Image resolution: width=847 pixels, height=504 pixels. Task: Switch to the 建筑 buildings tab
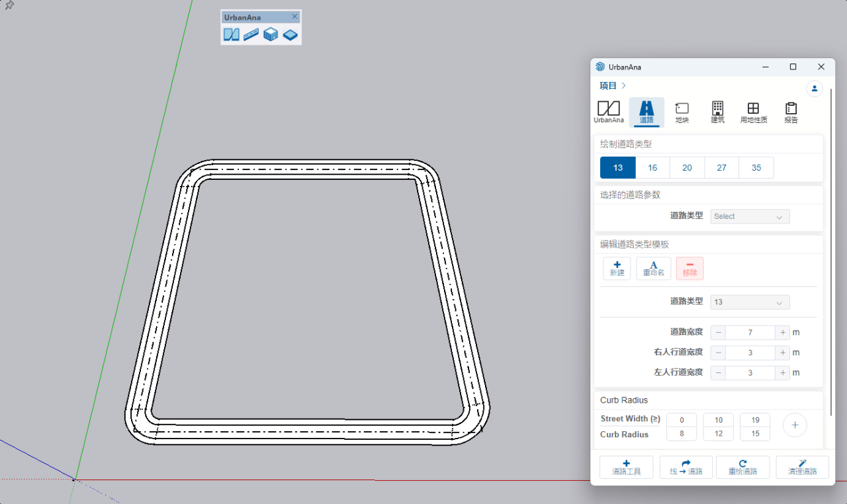(x=717, y=112)
